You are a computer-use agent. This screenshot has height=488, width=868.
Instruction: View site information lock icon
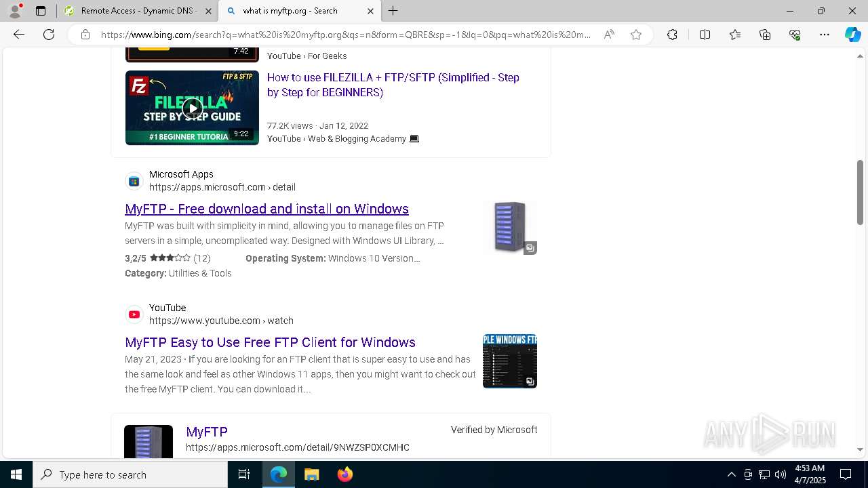85,35
